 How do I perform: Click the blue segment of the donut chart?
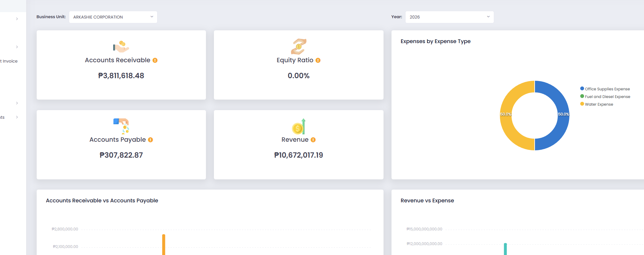click(x=563, y=116)
